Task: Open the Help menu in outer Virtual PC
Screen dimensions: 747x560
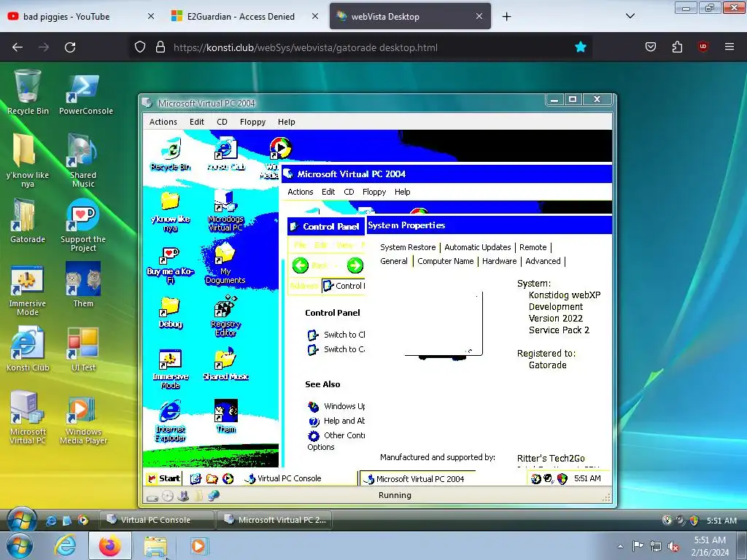Action: pyautogui.click(x=286, y=122)
